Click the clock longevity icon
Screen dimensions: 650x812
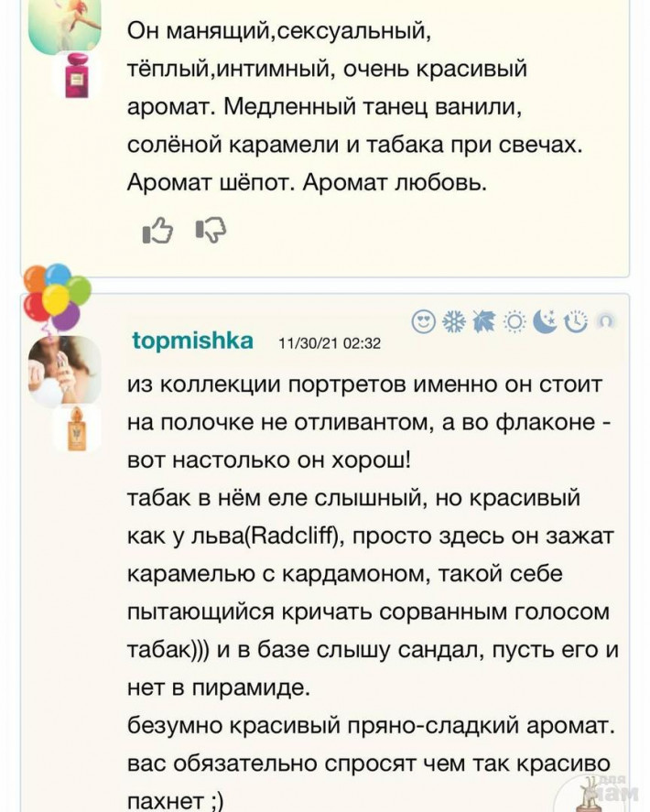tap(575, 321)
